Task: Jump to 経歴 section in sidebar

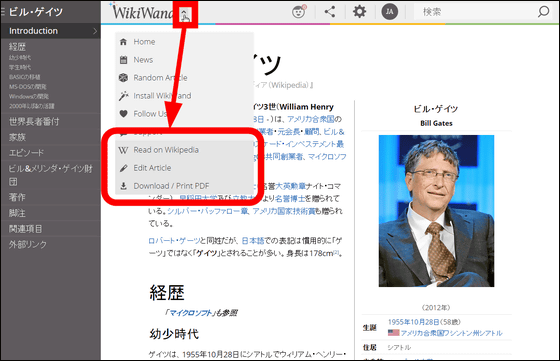Action: [17, 47]
